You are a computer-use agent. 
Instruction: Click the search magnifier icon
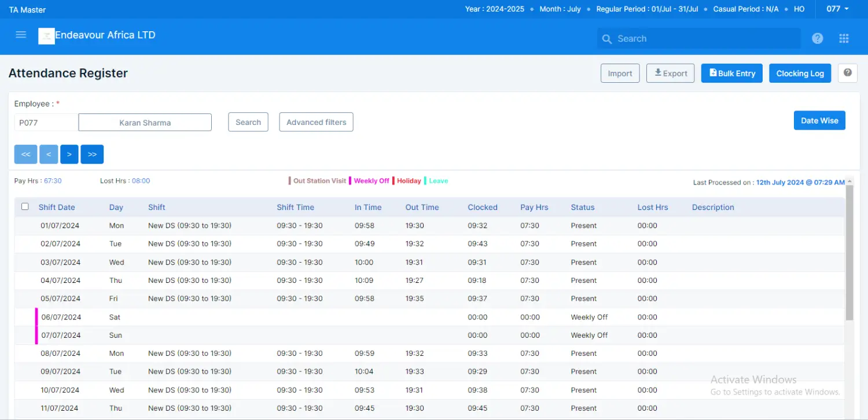[607, 39]
